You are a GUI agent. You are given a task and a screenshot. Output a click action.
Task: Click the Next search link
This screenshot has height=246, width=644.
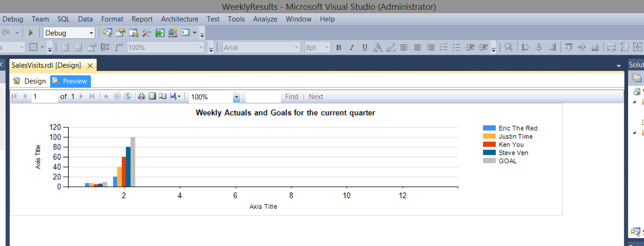click(x=316, y=97)
